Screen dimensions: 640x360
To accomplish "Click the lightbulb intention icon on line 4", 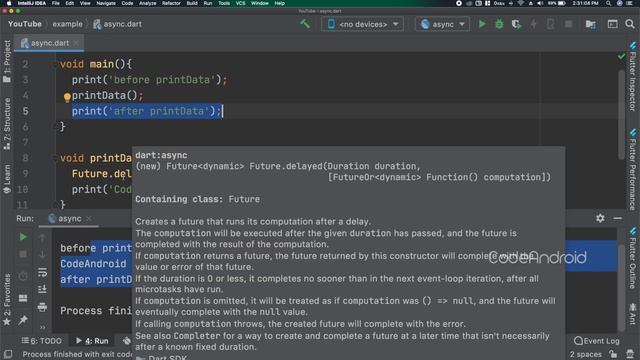I will point(67,97).
